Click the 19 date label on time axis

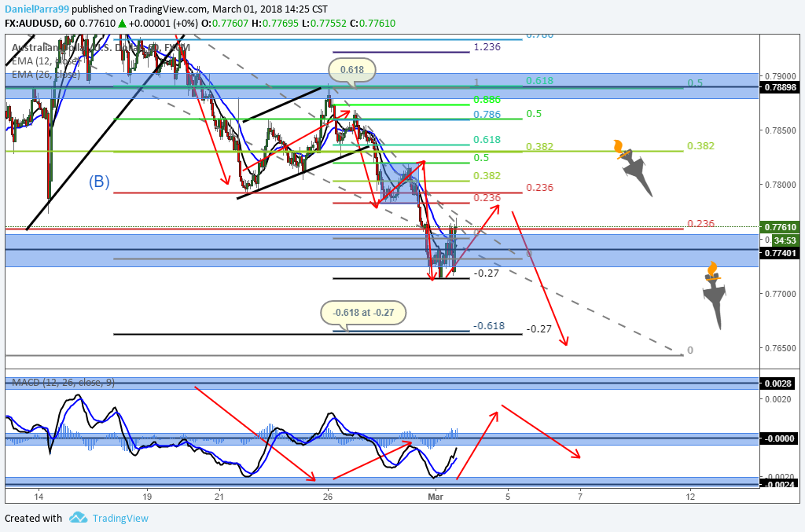(x=147, y=497)
